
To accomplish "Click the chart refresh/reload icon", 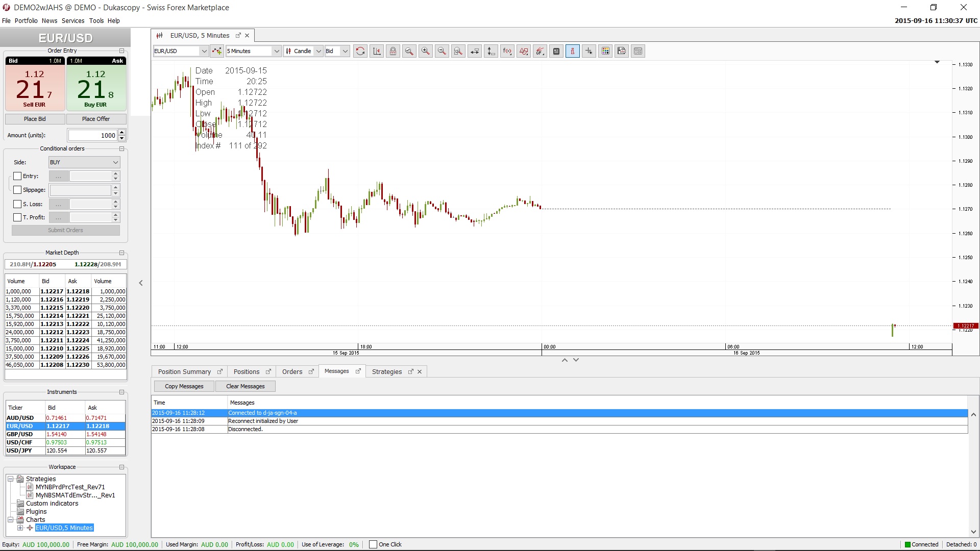I will [360, 51].
